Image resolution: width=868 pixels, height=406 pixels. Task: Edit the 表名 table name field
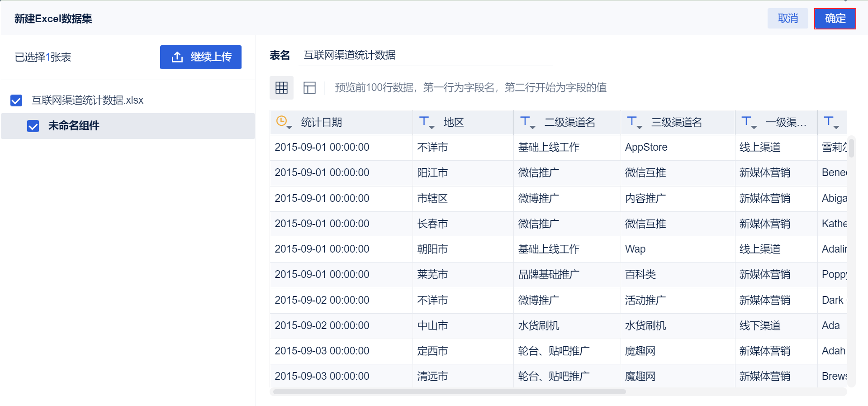pyautogui.click(x=426, y=55)
